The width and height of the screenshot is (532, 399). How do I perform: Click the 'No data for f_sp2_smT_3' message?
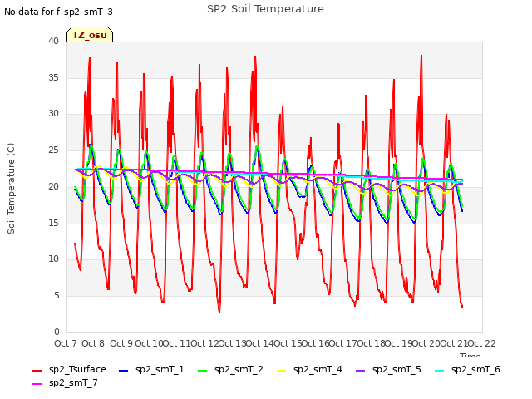tap(58, 12)
